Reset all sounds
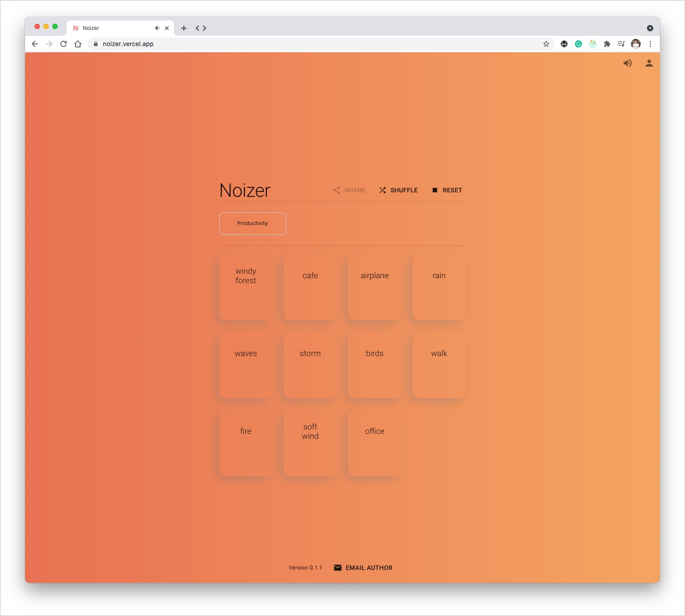This screenshot has height=616, width=685. [447, 190]
